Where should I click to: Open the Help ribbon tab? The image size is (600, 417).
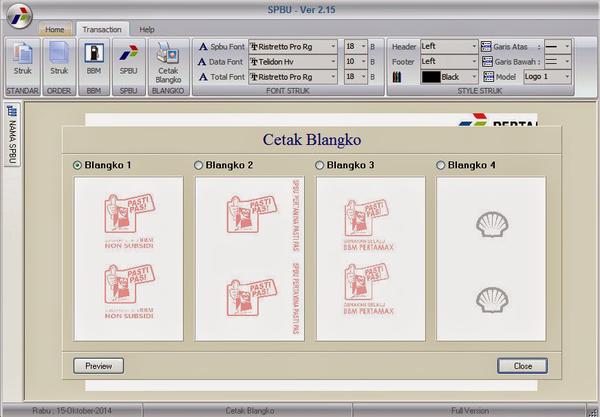[147, 29]
